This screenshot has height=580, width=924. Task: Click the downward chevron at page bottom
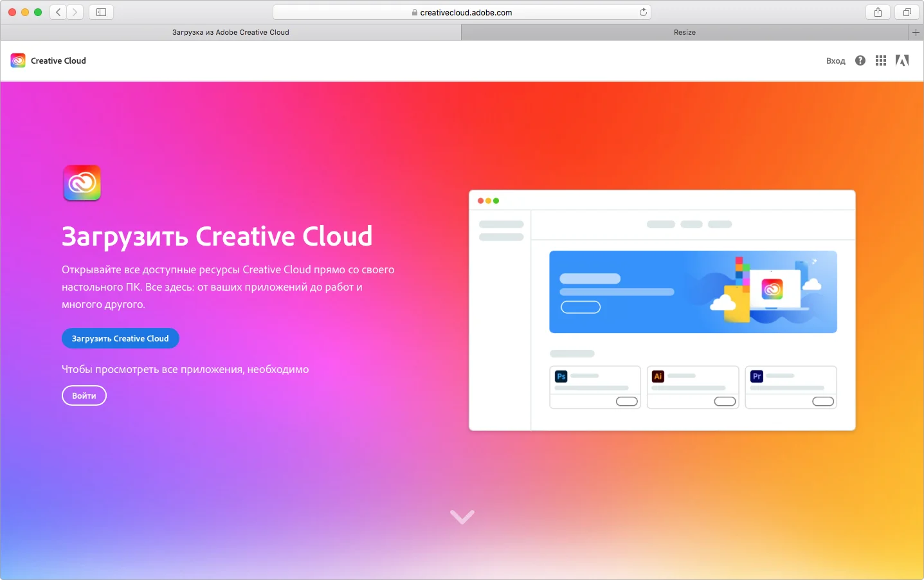pyautogui.click(x=462, y=516)
